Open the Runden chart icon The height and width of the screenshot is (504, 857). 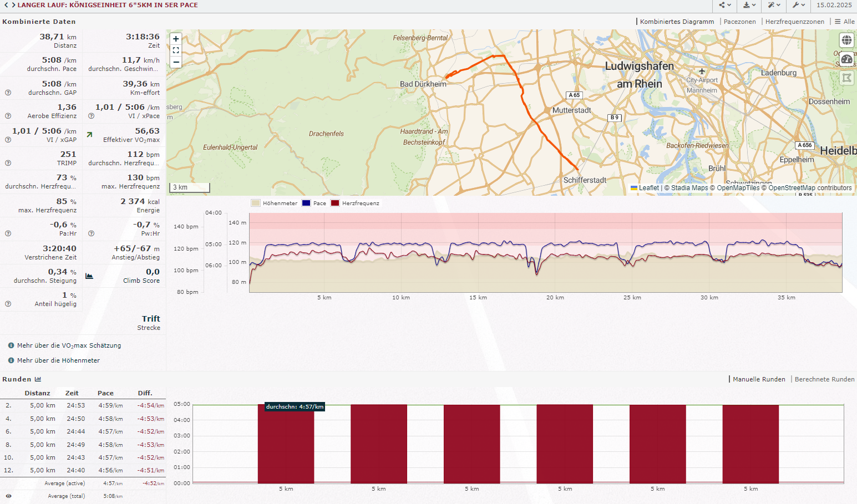coord(38,379)
